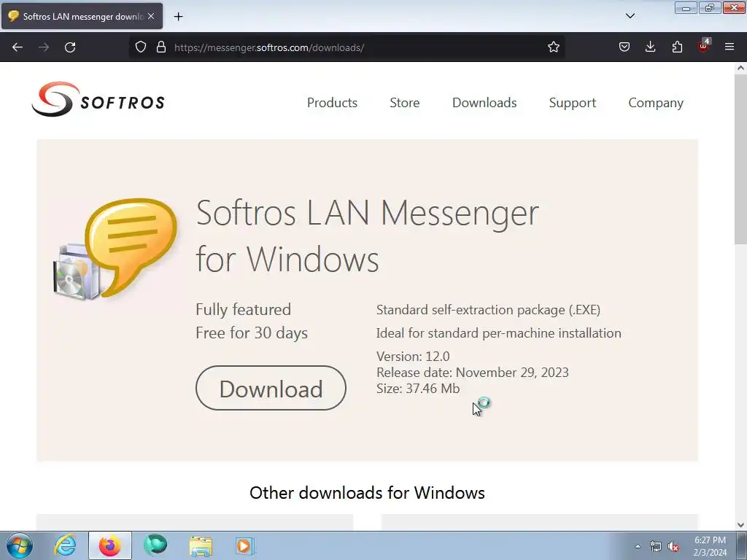Click the network status tray icon
The width and height of the screenshot is (747, 560).
(x=656, y=547)
